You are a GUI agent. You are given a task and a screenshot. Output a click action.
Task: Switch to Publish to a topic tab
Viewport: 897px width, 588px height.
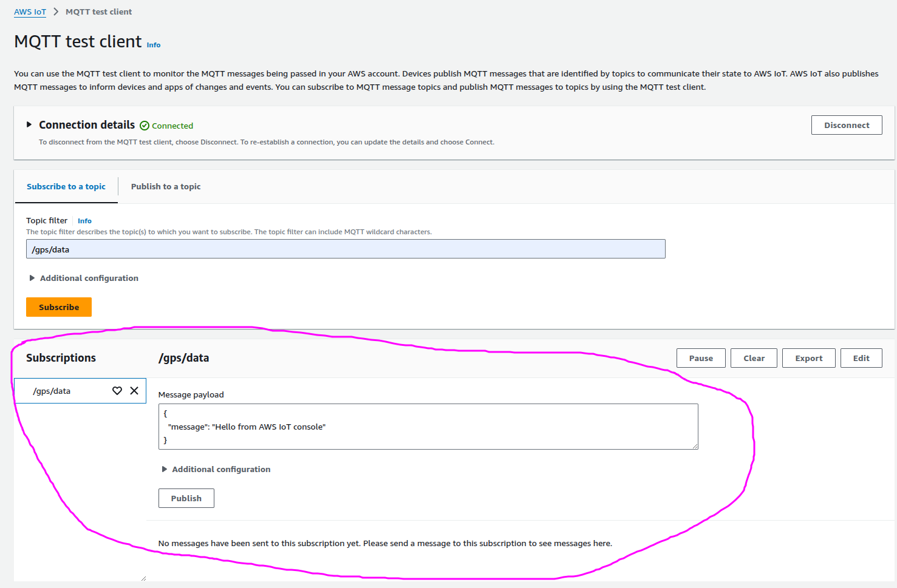click(x=166, y=186)
